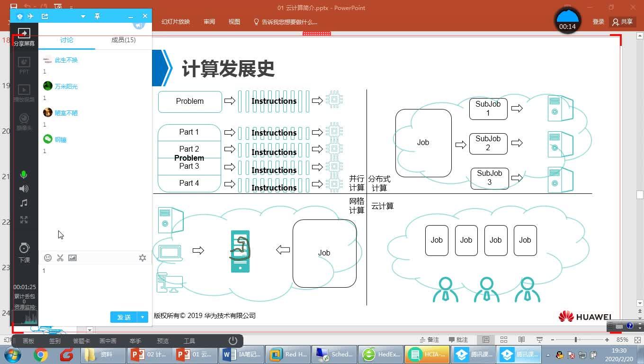
Task: Click the 发送 send button
Action: (124, 317)
